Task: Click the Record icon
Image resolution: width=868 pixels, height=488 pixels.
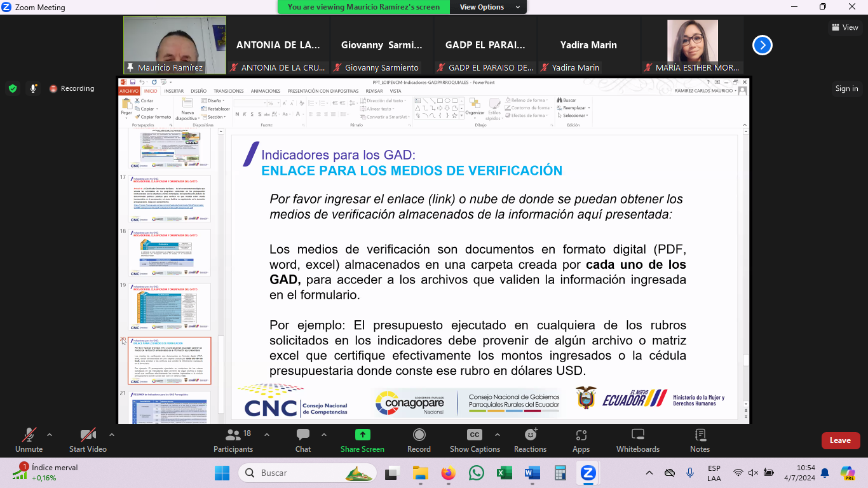Action: coord(419,440)
